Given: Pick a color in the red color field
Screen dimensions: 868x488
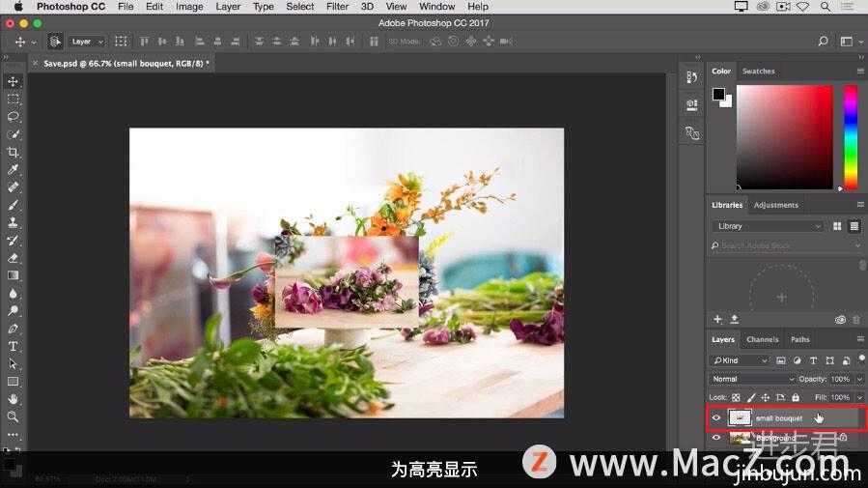Looking at the screenshot, I should [784, 137].
